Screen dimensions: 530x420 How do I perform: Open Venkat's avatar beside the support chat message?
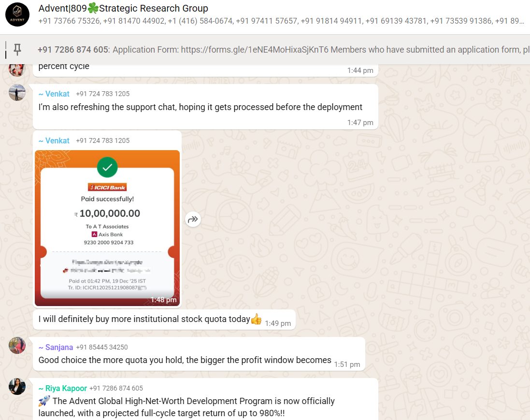pos(17,93)
